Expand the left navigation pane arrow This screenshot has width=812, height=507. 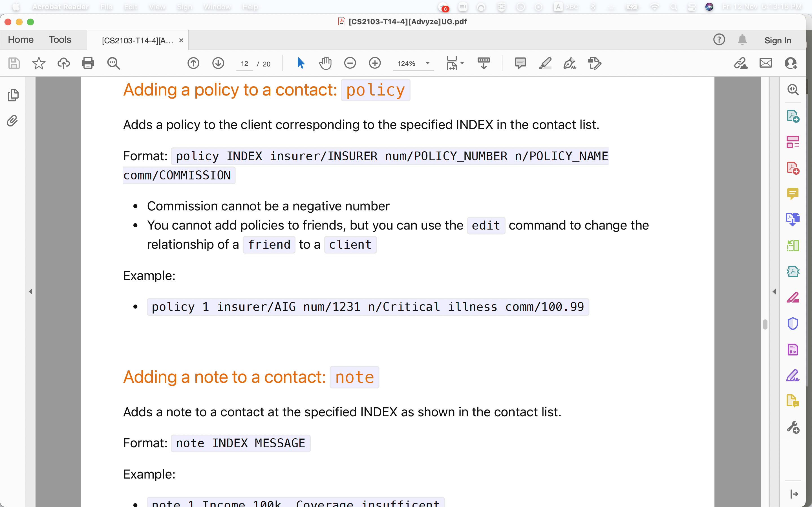coord(30,292)
